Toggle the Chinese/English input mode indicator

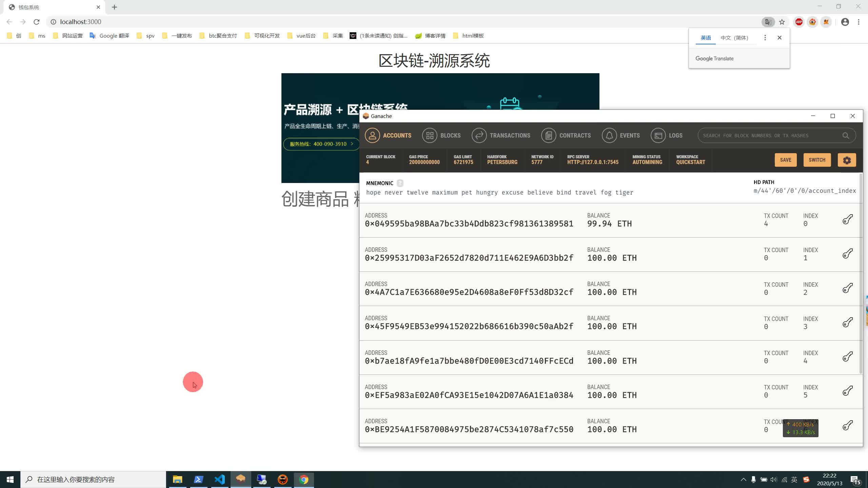[x=794, y=480]
